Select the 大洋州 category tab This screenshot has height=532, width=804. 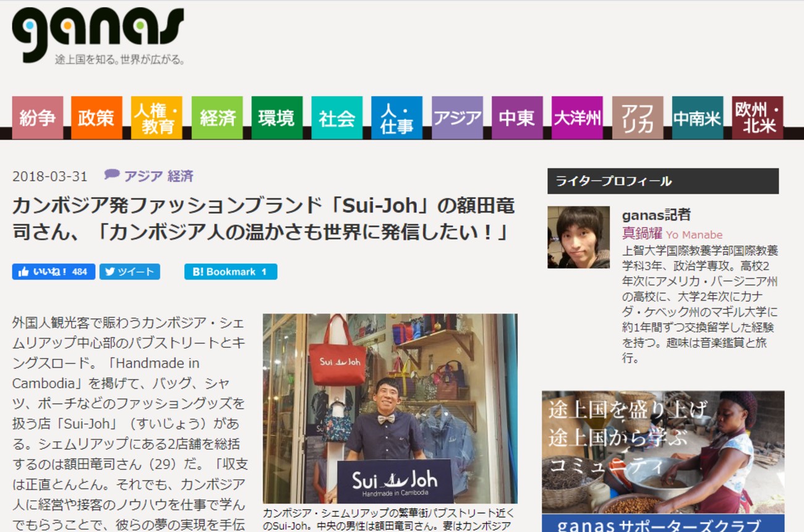[577, 117]
